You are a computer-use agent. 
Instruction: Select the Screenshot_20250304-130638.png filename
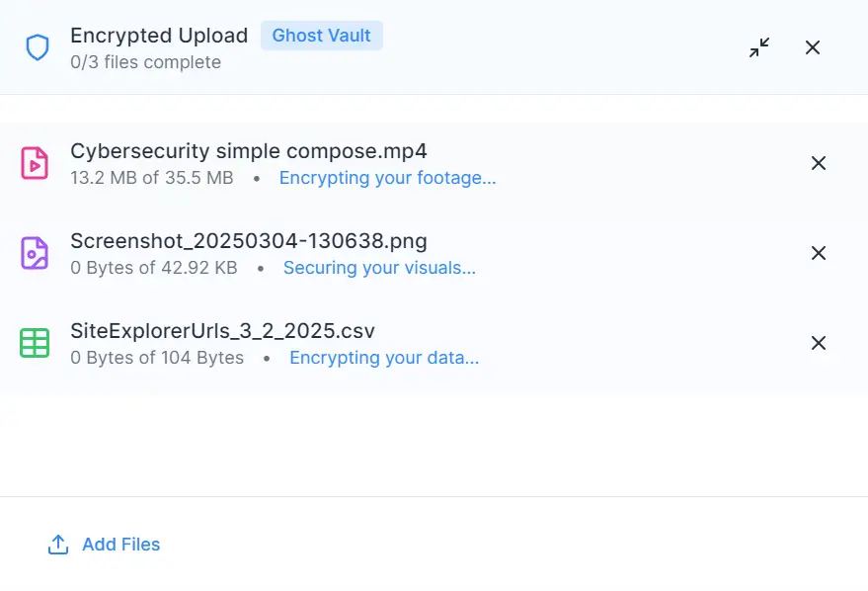click(249, 241)
